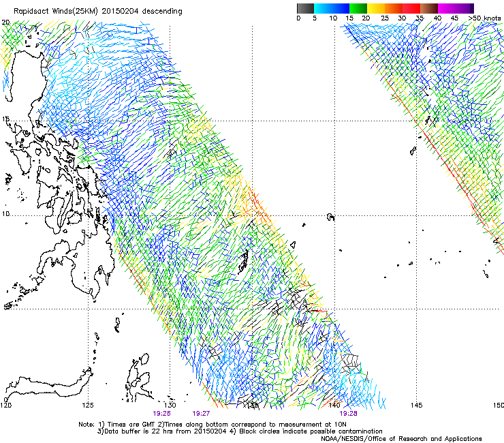Click the note line '3)Data buffer is 22 hrs'
This screenshot has width=504, height=443.
[x=240, y=431]
